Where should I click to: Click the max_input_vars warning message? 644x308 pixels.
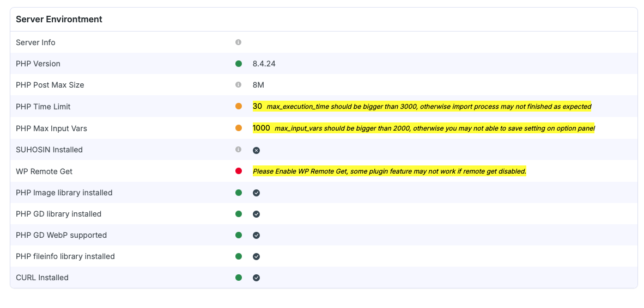[435, 128]
